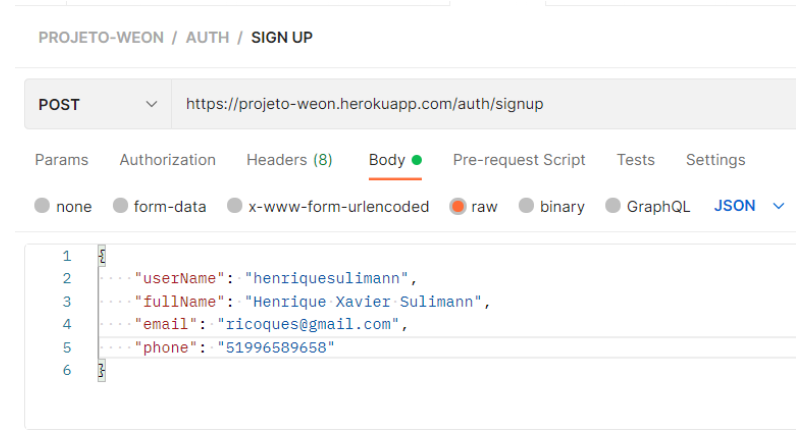Click the SIGN UP request name
The height and width of the screenshot is (433, 805).
282,37
